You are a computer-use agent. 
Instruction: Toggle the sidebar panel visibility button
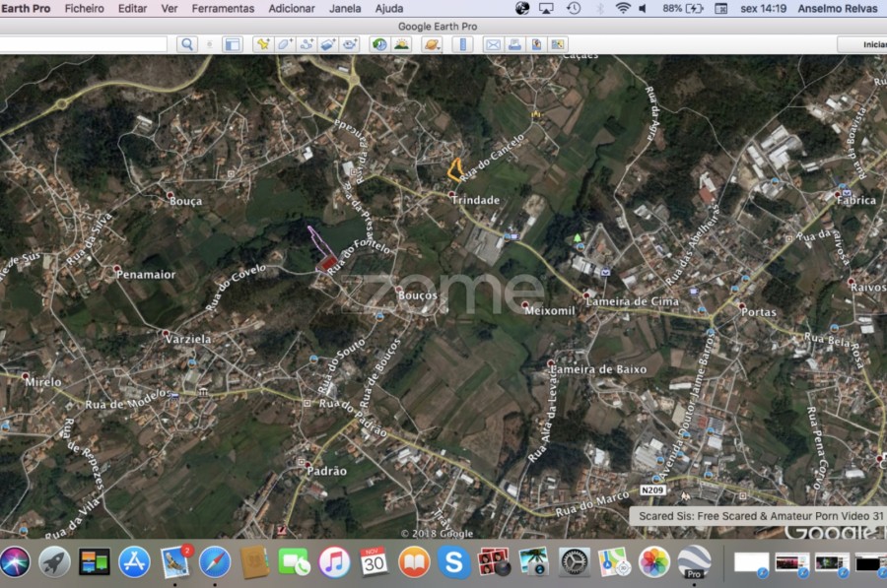(232, 44)
